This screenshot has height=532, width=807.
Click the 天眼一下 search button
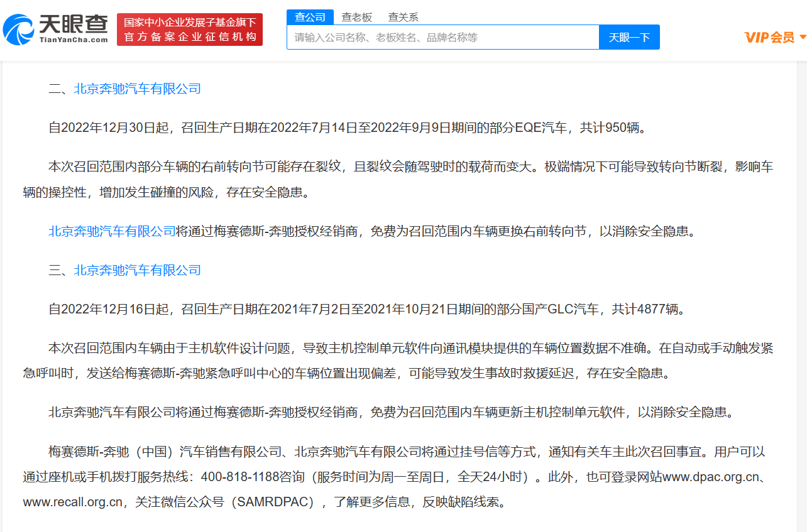coord(629,37)
